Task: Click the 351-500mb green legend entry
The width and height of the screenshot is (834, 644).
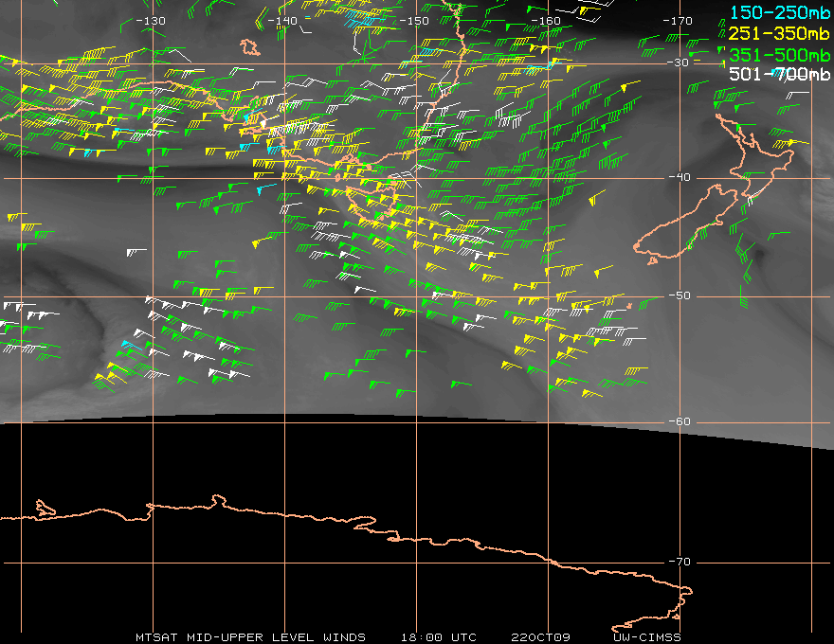Action: click(780, 55)
